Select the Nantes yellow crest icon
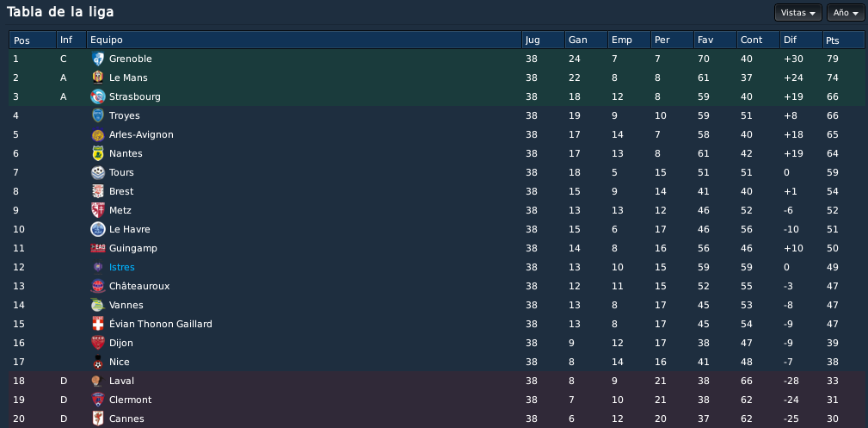 98,153
